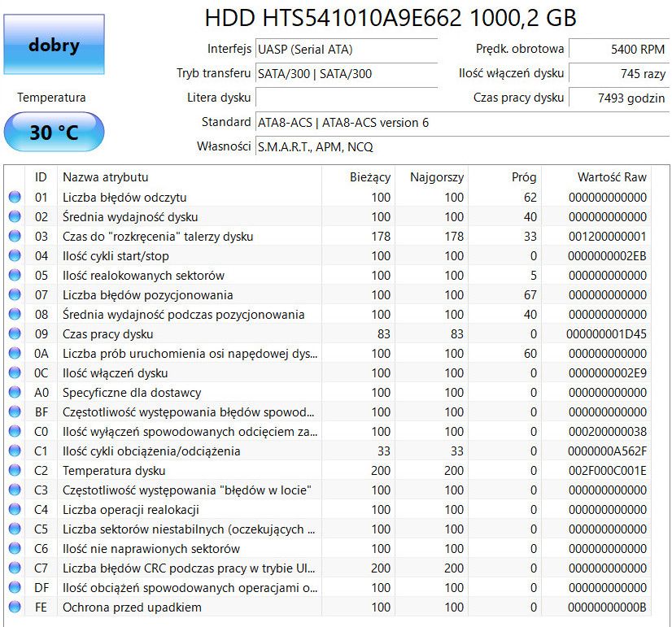Click status orb beside FE Ochrona przed upadkiem
This screenshot has height=627, width=672.
click(x=15, y=607)
